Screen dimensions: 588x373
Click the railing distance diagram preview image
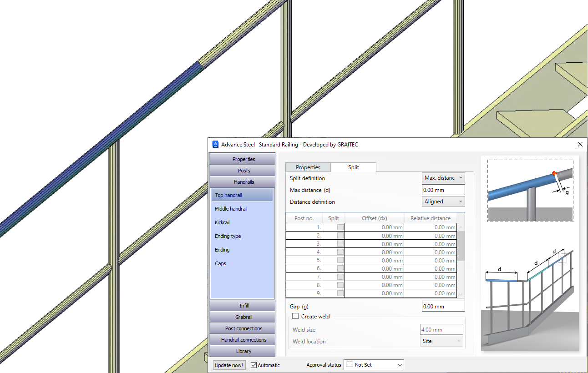pyautogui.click(x=530, y=299)
